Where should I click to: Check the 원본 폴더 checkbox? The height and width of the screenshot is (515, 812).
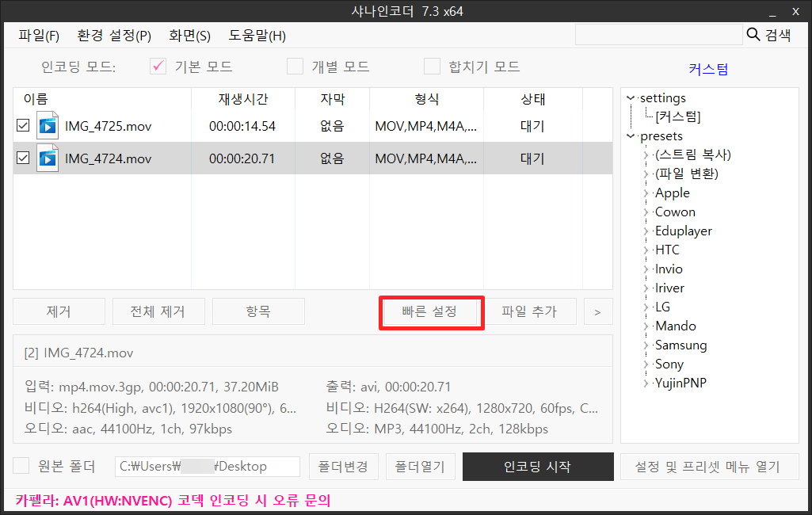tap(21, 465)
